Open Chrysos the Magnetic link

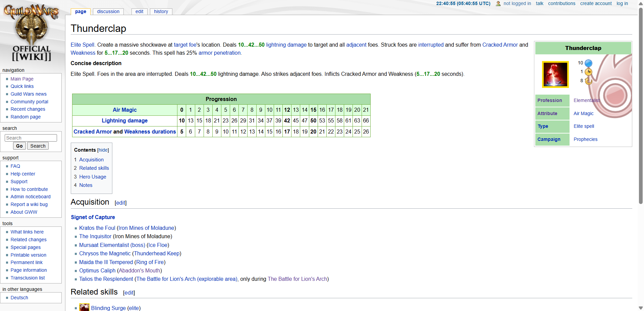coord(105,253)
